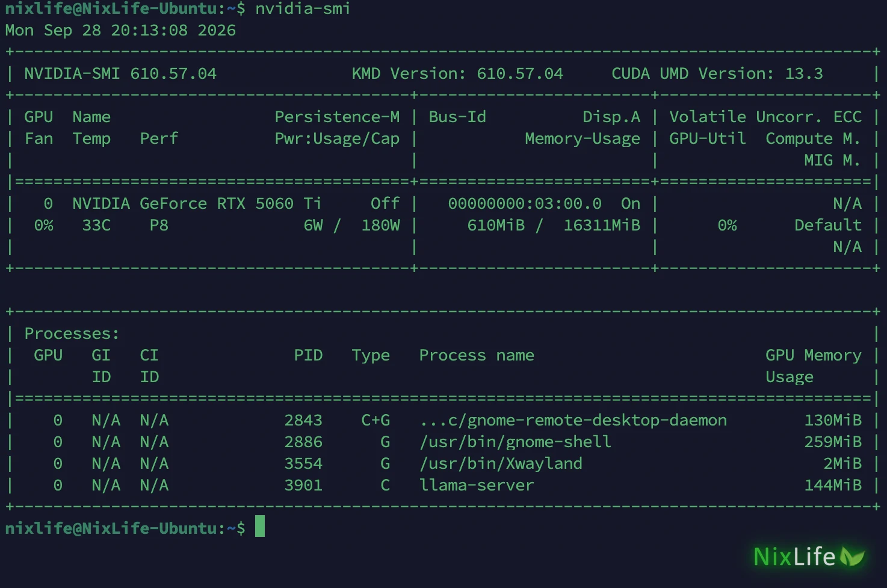887x588 pixels.
Task: Click '/usr/bin/Xwayland' process name
Action: [501, 463]
